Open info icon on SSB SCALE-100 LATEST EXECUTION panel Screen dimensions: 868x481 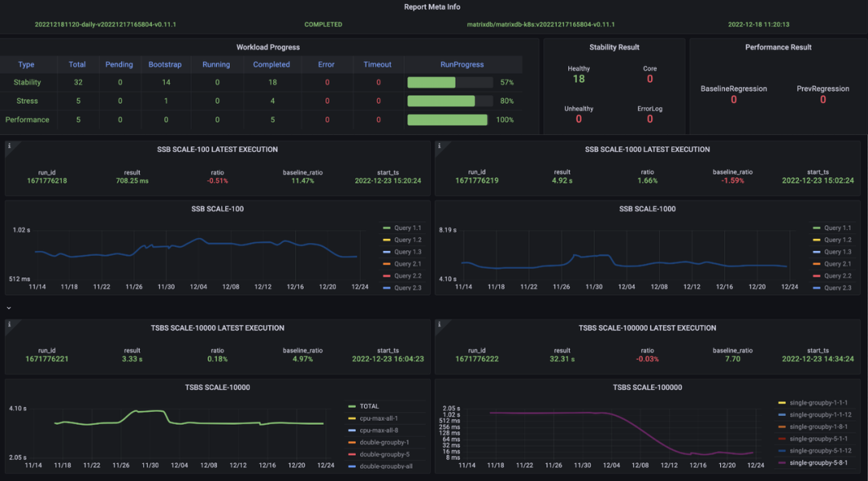click(x=9, y=146)
